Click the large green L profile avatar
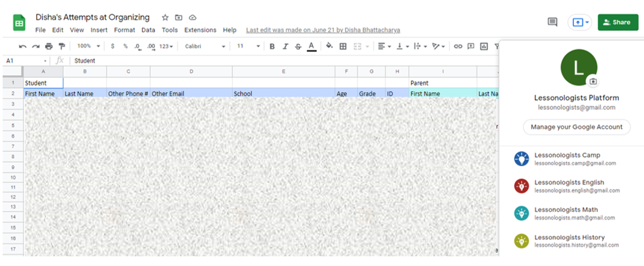 tap(579, 68)
